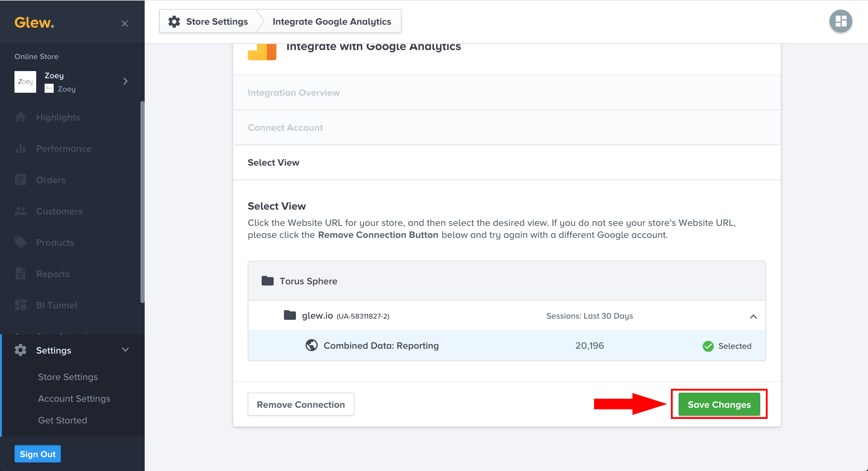Image resolution: width=868 pixels, height=471 pixels.
Task: Open the Connect Account section
Action: [285, 128]
